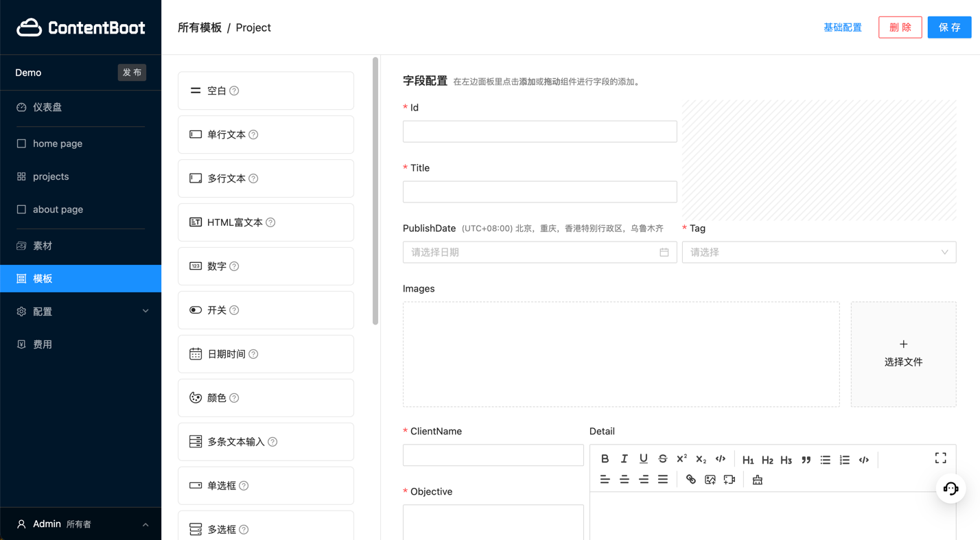Image resolution: width=980 pixels, height=540 pixels.
Task: Insert a link in the Detail editor
Action: [690, 480]
